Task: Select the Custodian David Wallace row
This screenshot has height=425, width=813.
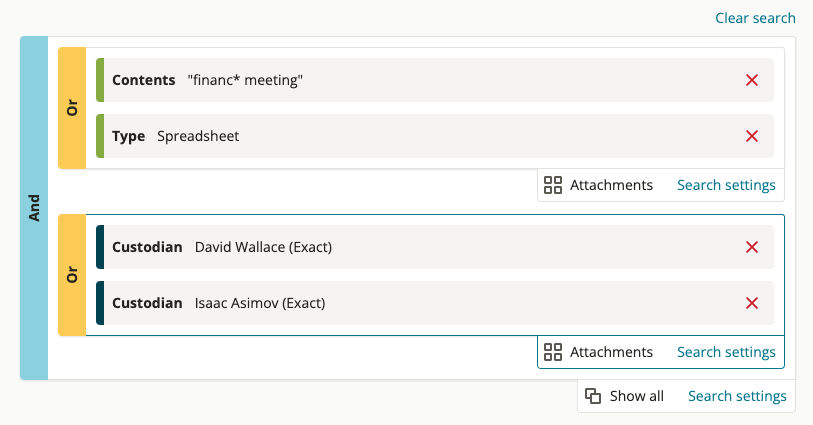Action: (435, 247)
